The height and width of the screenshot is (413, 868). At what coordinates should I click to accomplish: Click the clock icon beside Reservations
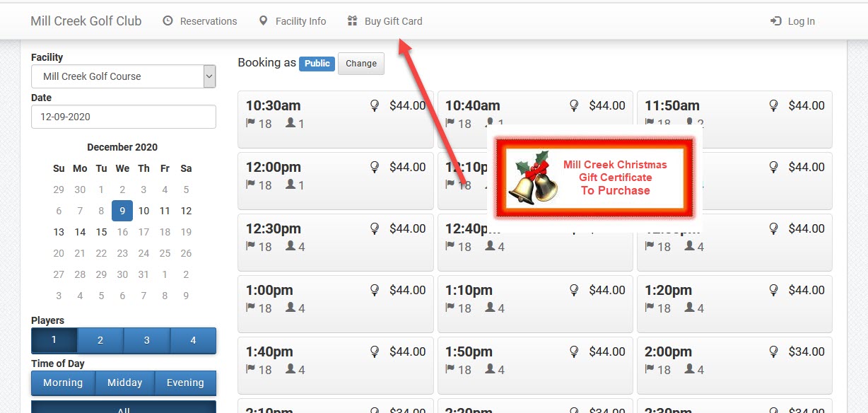pyautogui.click(x=168, y=21)
